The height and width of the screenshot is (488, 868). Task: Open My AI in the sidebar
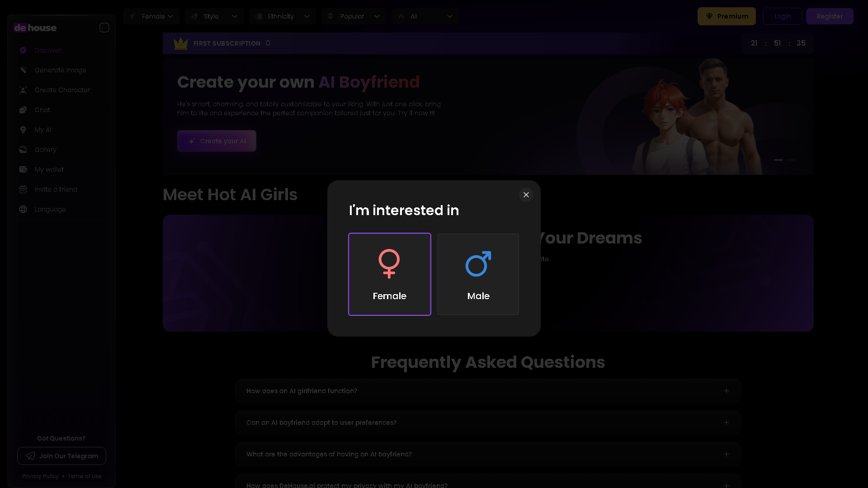(61, 130)
